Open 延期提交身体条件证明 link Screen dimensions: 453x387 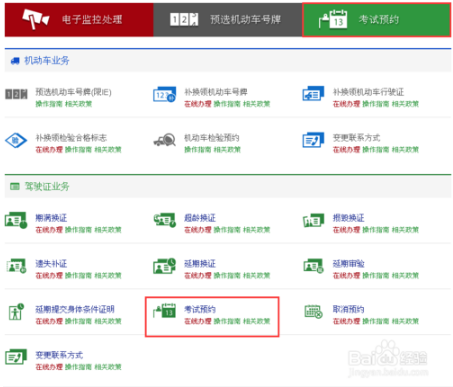[75, 309]
